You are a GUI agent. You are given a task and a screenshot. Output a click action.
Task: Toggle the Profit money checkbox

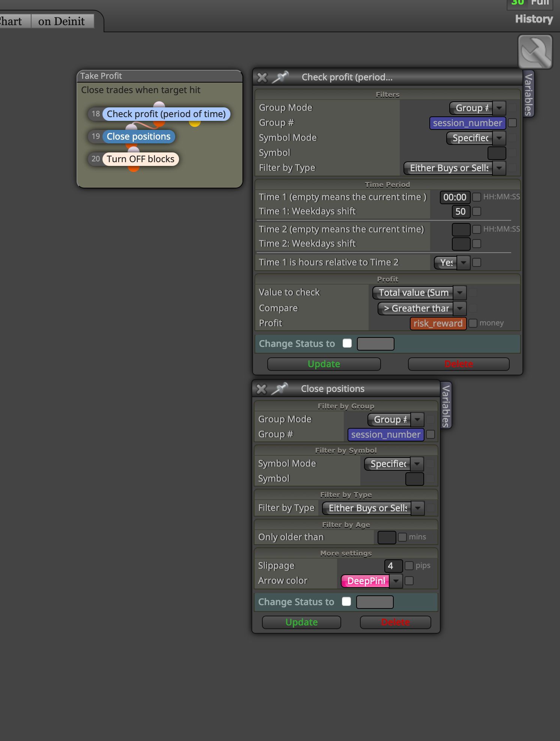click(x=473, y=323)
